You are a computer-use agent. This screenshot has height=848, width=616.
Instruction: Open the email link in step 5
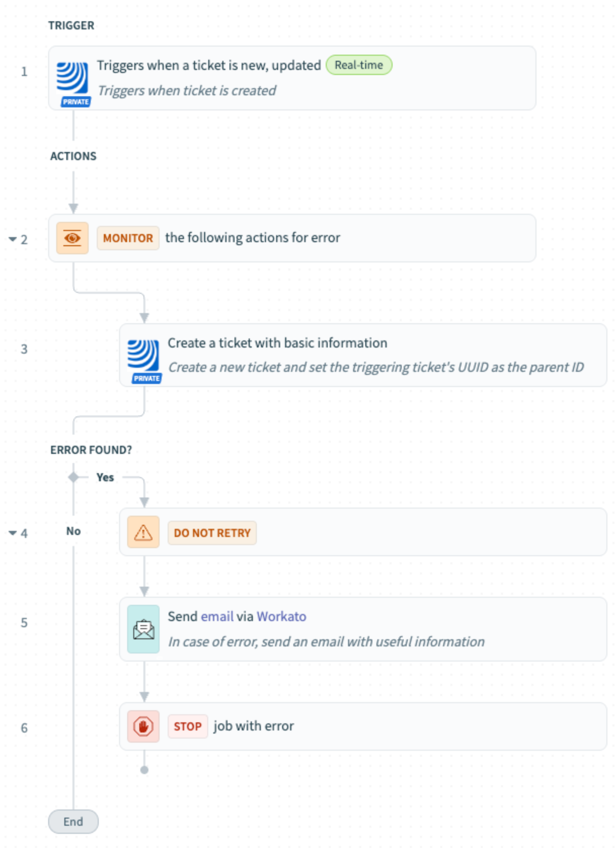(217, 616)
